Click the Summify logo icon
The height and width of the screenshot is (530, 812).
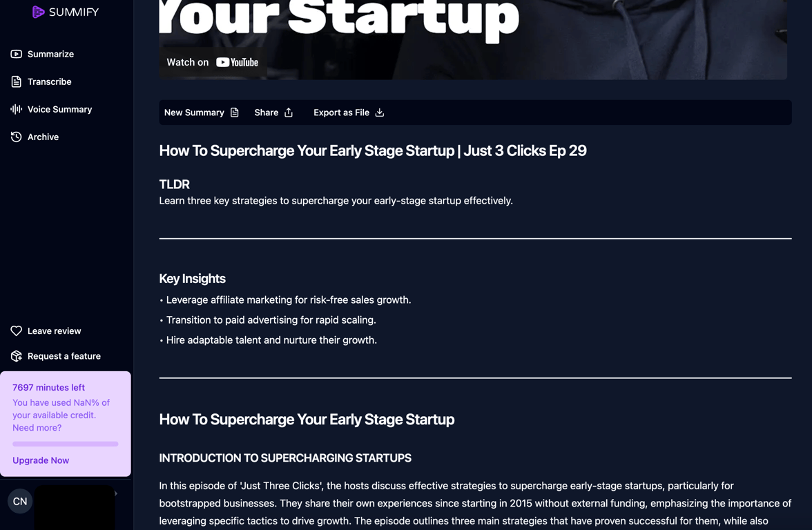coord(38,12)
